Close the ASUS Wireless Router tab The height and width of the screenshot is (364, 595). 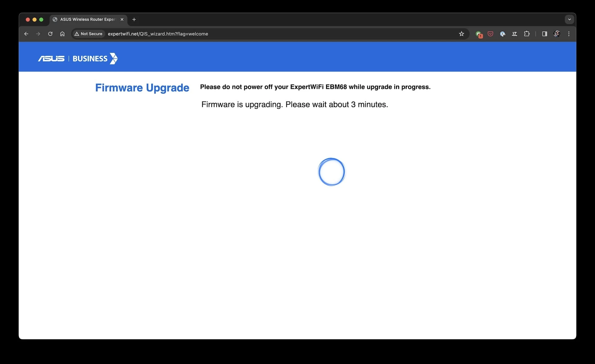pos(122,19)
